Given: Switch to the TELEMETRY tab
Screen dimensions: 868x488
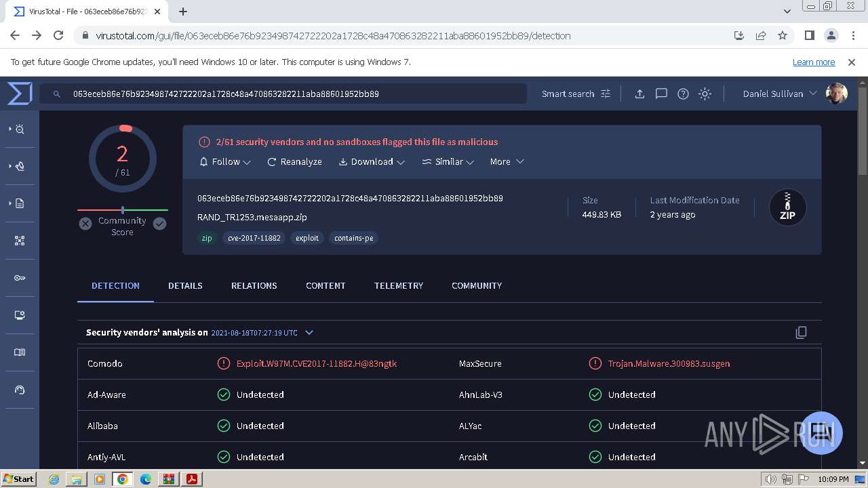Looking at the screenshot, I should tap(398, 285).
